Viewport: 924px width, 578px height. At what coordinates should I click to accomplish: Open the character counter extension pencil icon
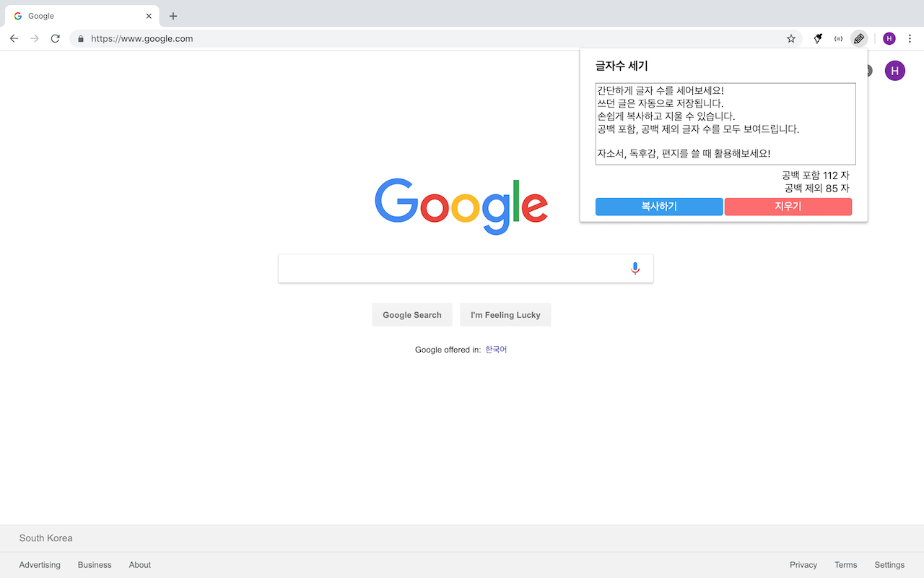858,38
